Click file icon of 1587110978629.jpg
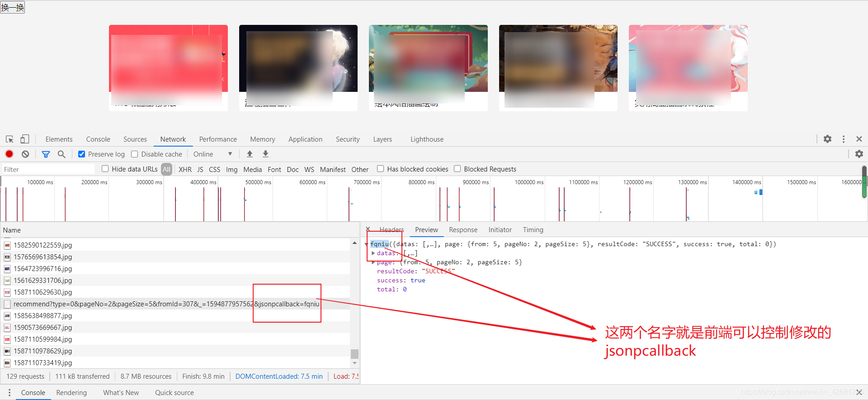 (7, 351)
